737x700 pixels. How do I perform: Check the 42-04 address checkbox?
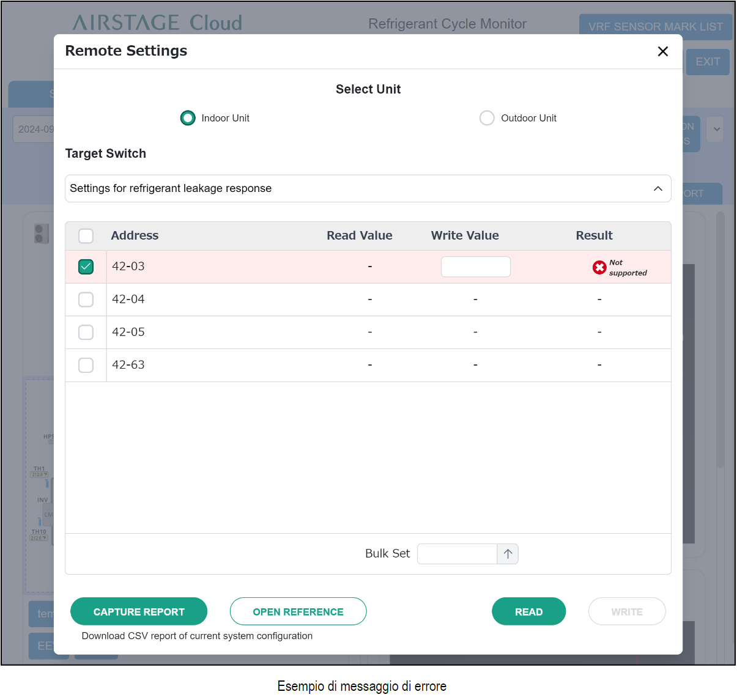(x=86, y=300)
